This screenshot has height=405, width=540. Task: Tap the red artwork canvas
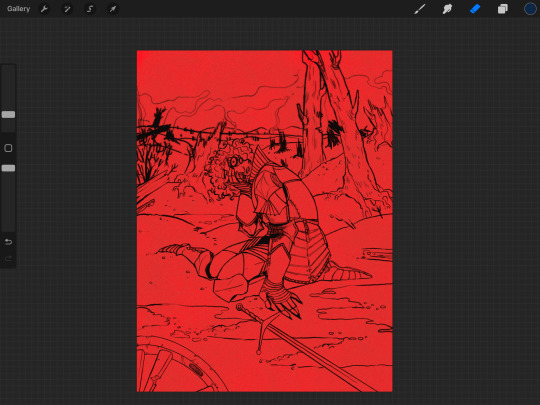[264, 221]
